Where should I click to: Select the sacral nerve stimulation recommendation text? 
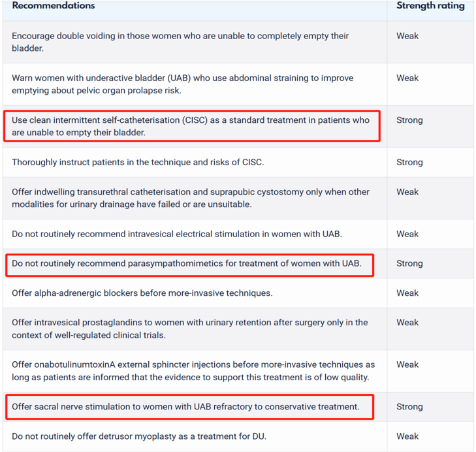click(x=185, y=407)
